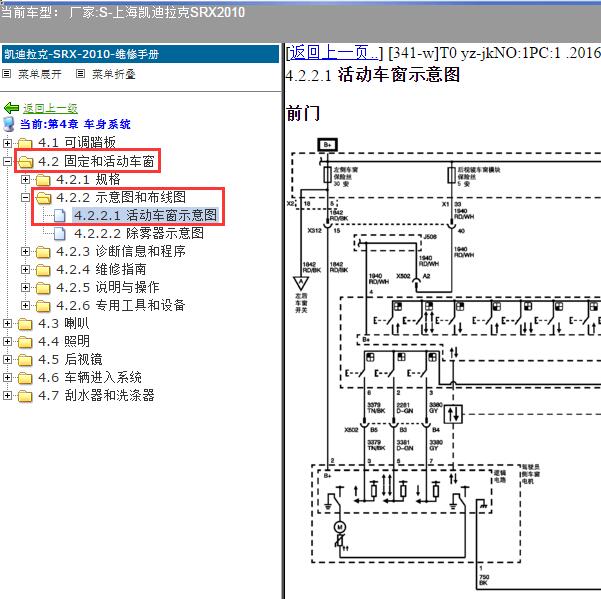601x599 pixels.
Task: Click folder icon of 4.7 刮水器和洗涤器
Action: click(x=25, y=396)
